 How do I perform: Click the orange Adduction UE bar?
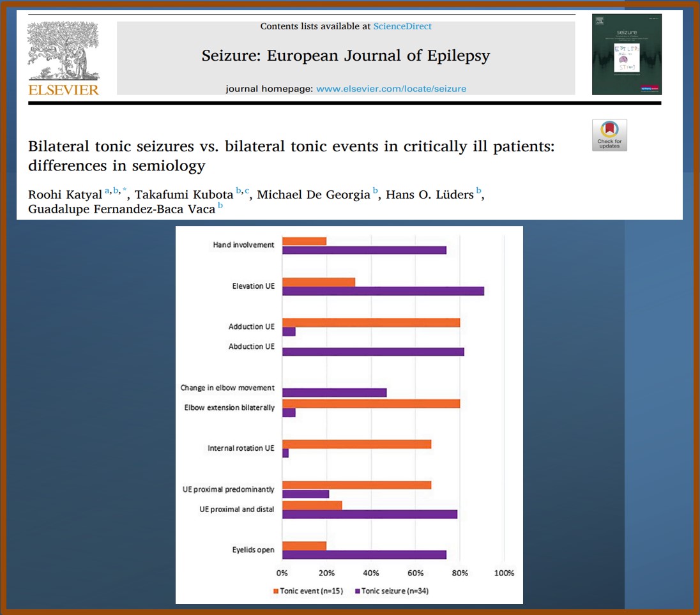(371, 323)
